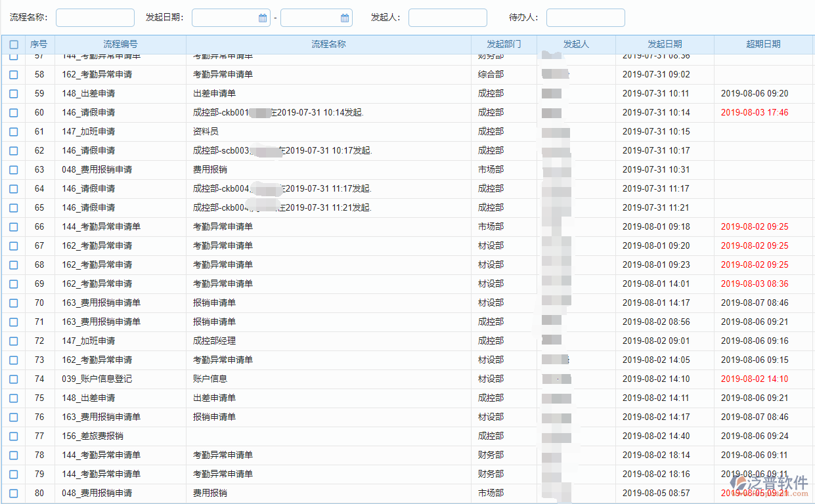
Task: Select 156_差旅费报销 flow number
Action: 93,436
